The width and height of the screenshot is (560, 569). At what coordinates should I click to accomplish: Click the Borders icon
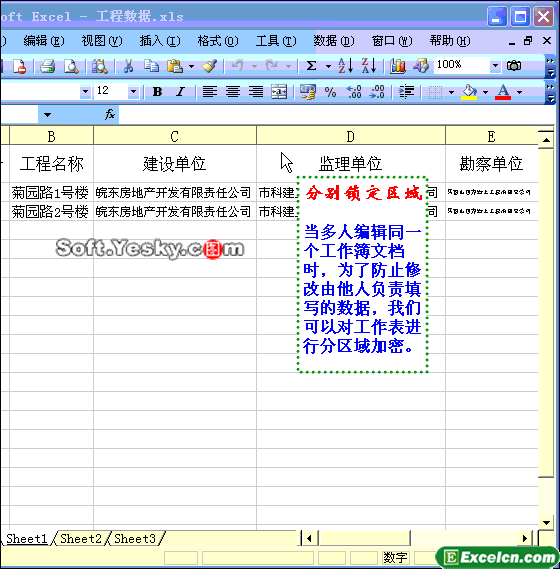click(x=435, y=92)
